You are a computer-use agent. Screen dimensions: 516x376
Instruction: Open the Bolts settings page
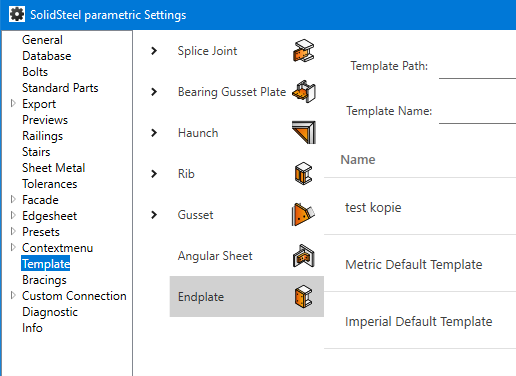pos(35,72)
